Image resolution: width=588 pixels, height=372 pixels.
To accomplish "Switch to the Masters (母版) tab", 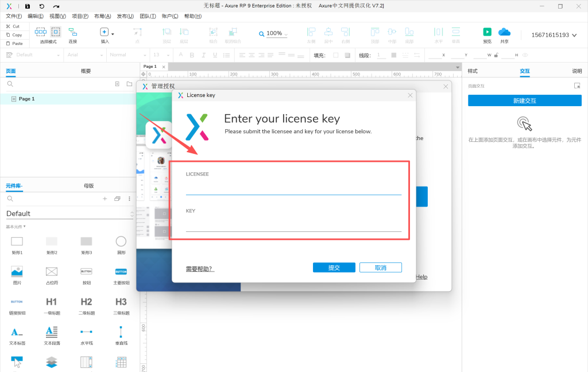I will (88, 186).
